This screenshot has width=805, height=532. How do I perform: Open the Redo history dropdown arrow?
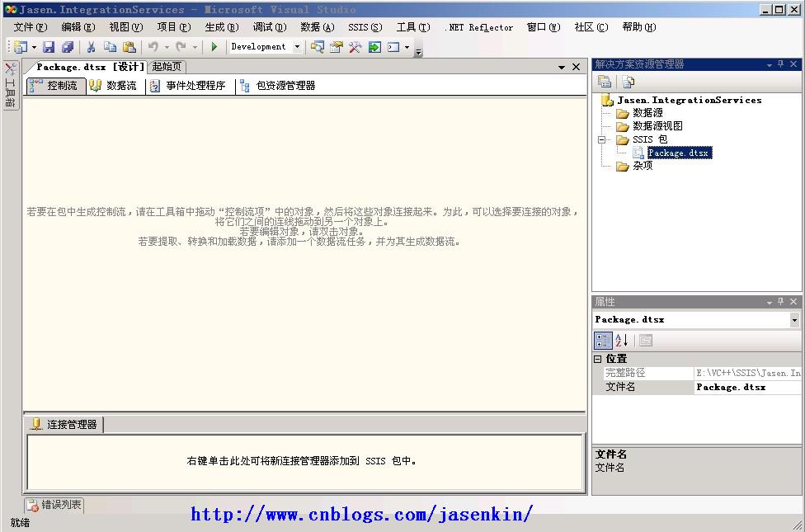coord(195,47)
